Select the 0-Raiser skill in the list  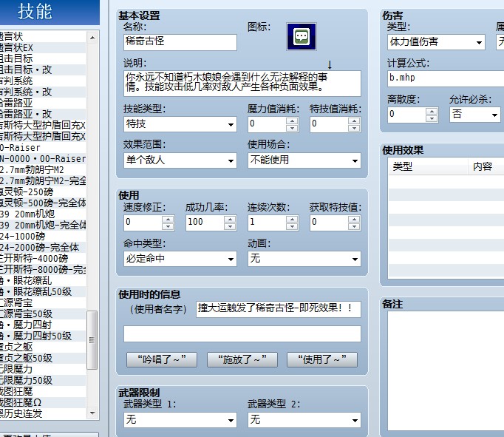[x=43, y=148]
